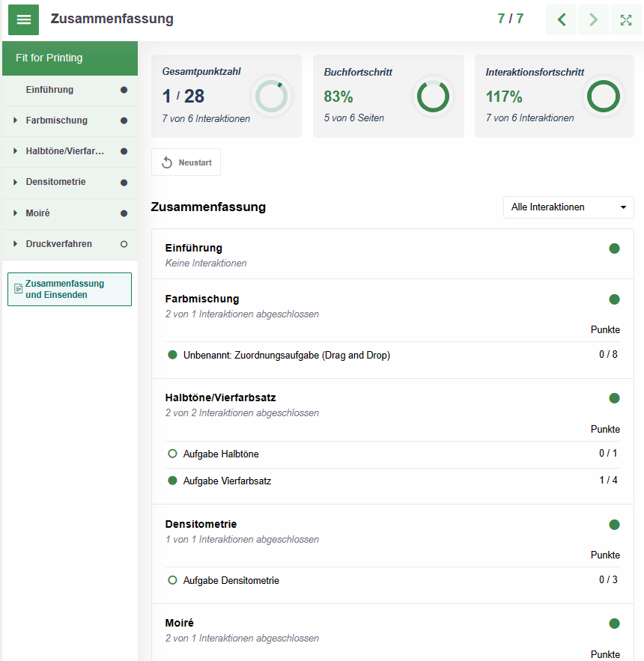Image resolution: width=644 pixels, height=661 pixels.
Task: Click hollow circle beside Aufgabe Densitometrie
Action: 172,580
